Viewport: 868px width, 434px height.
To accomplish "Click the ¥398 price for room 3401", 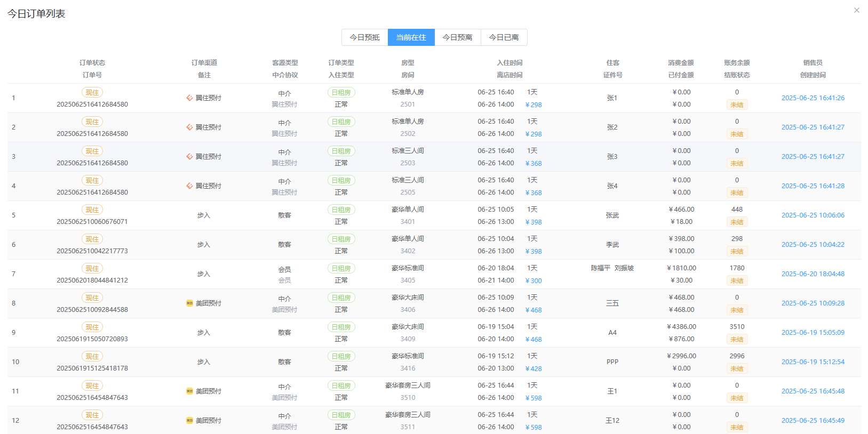I will pyautogui.click(x=533, y=222).
